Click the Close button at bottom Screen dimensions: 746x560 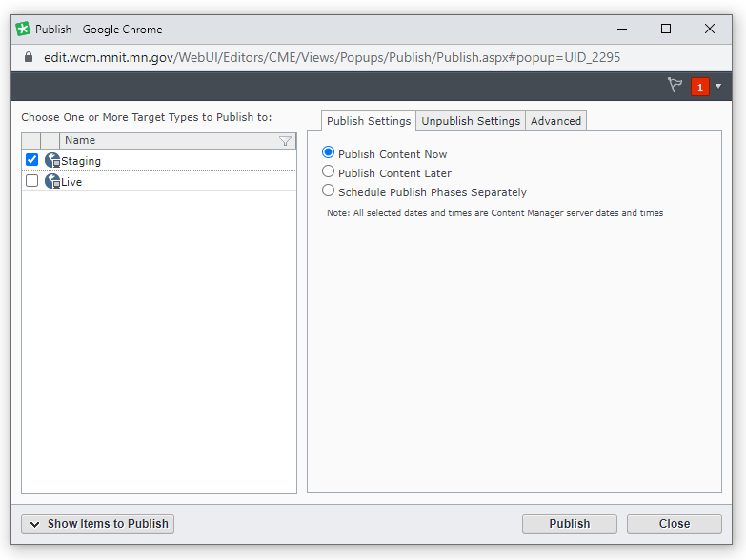[x=675, y=524]
